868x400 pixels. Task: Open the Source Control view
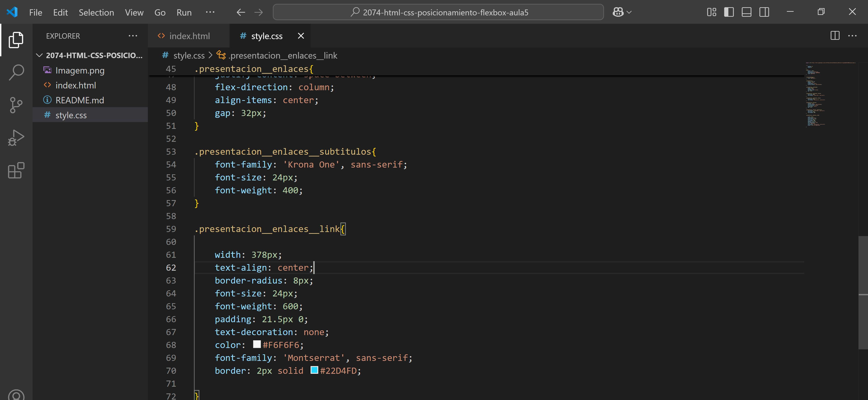coord(16,105)
